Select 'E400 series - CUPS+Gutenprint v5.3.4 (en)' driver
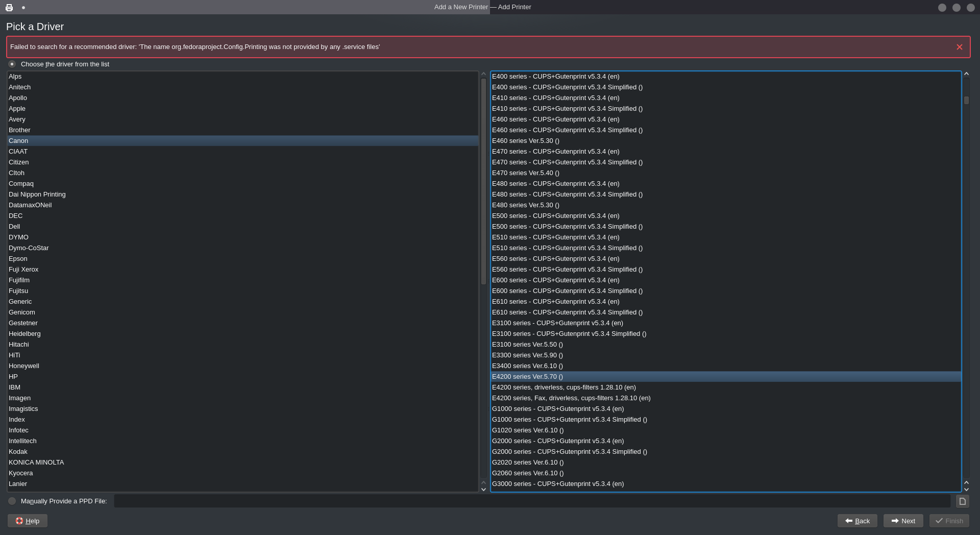 click(x=726, y=77)
